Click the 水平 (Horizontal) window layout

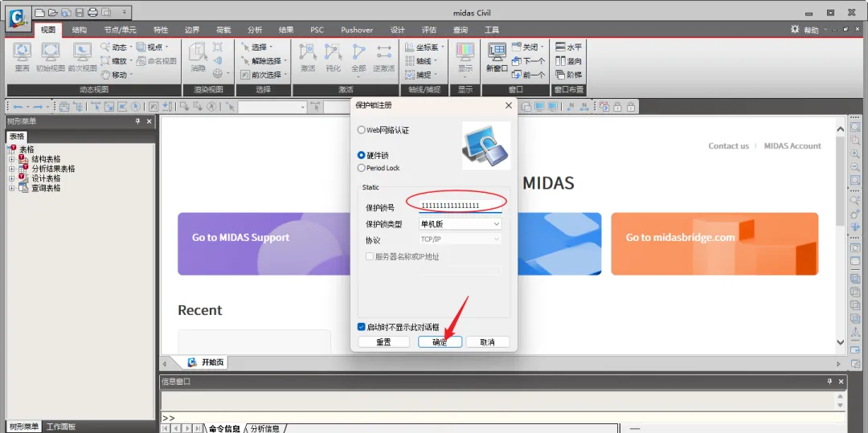coord(568,47)
